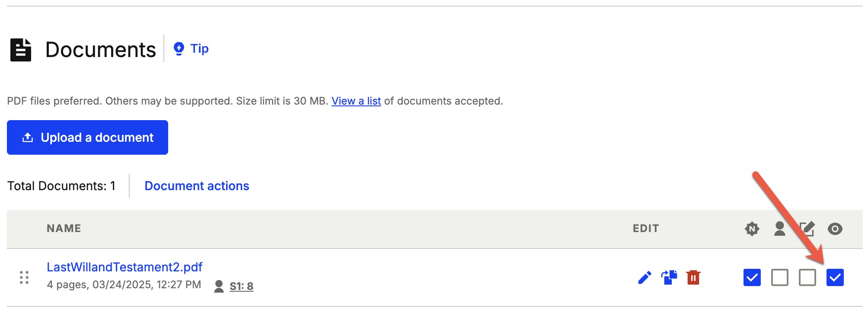Image resolution: width=868 pixels, height=312 pixels.
Task: Check the person column checkbox
Action: click(x=780, y=277)
